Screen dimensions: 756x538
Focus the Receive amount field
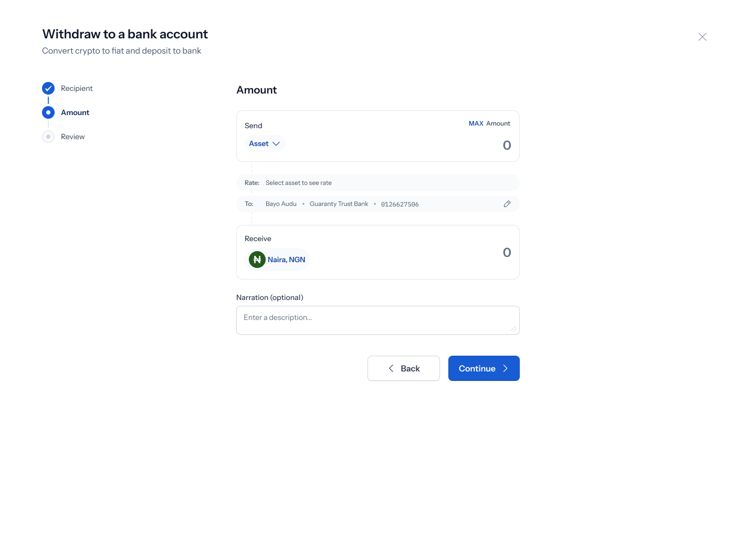(x=507, y=253)
